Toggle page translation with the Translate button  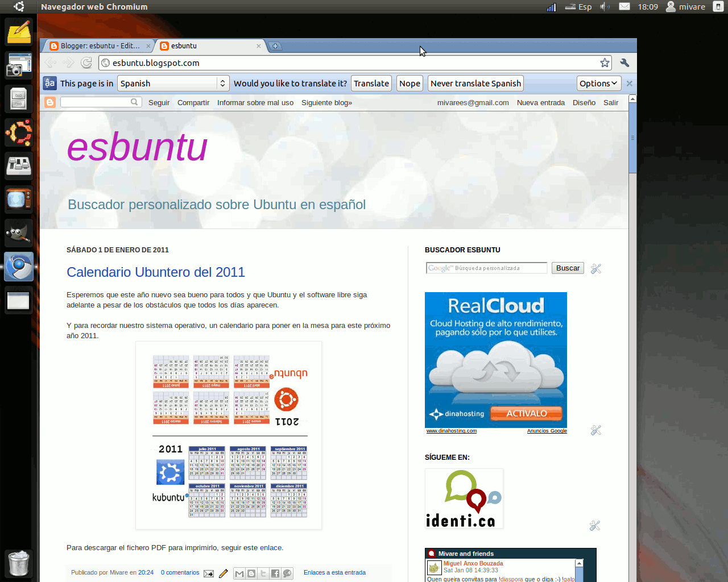click(371, 83)
